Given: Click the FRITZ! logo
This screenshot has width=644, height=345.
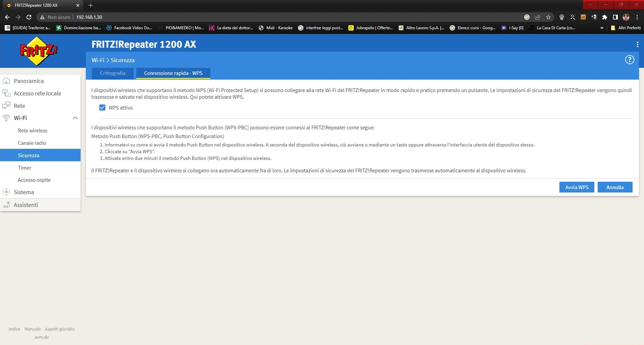Looking at the screenshot, I should coord(39,51).
